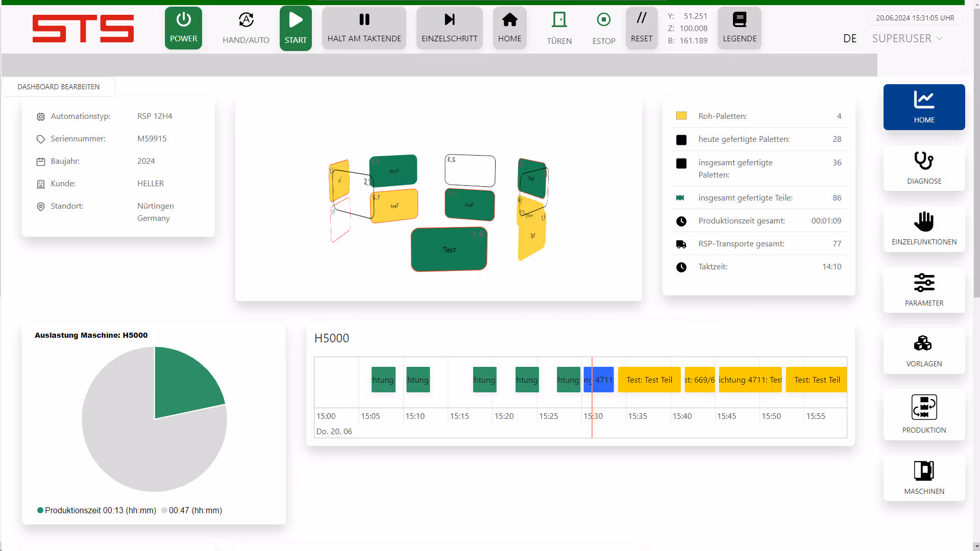Open the LEGENDE book icon

pyautogui.click(x=740, y=20)
